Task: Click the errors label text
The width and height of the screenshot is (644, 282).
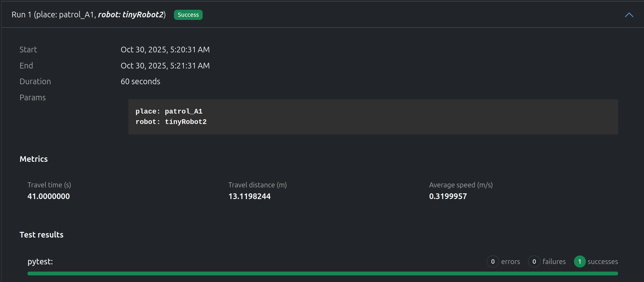Action: (510, 261)
